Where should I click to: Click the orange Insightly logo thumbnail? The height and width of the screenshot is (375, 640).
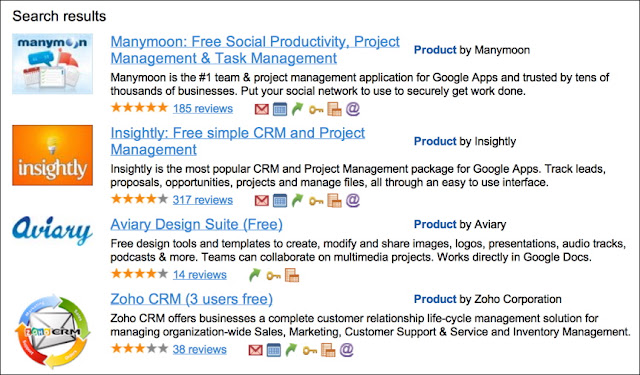point(52,155)
